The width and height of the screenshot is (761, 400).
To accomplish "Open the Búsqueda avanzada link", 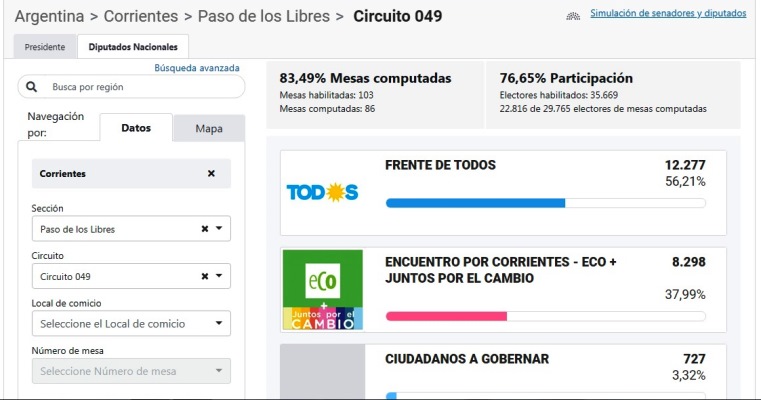I will [x=197, y=68].
